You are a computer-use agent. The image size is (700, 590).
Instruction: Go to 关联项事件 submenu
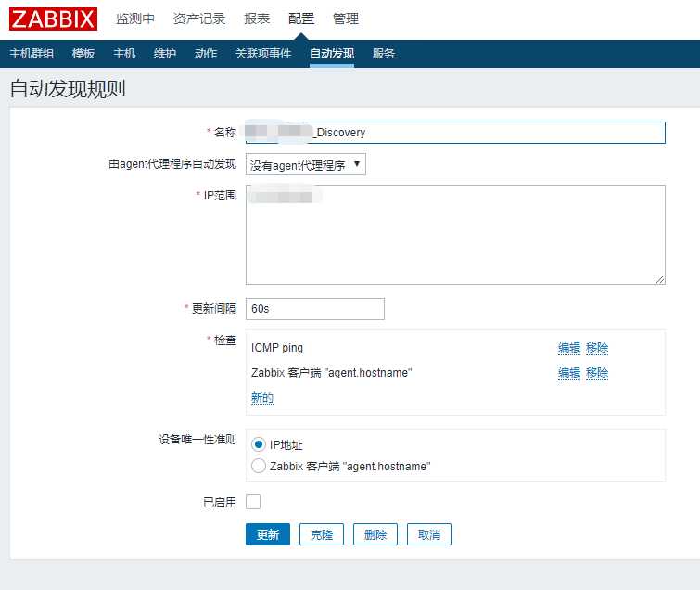[263, 54]
